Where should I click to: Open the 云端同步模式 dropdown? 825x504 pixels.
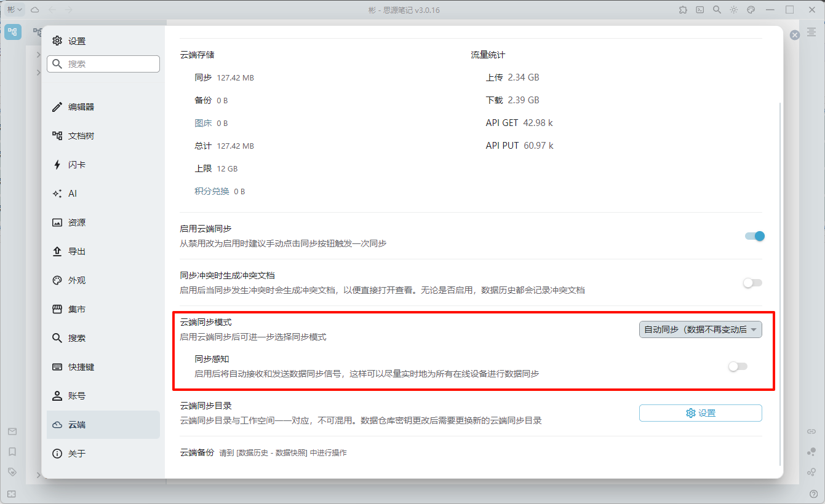(701, 329)
